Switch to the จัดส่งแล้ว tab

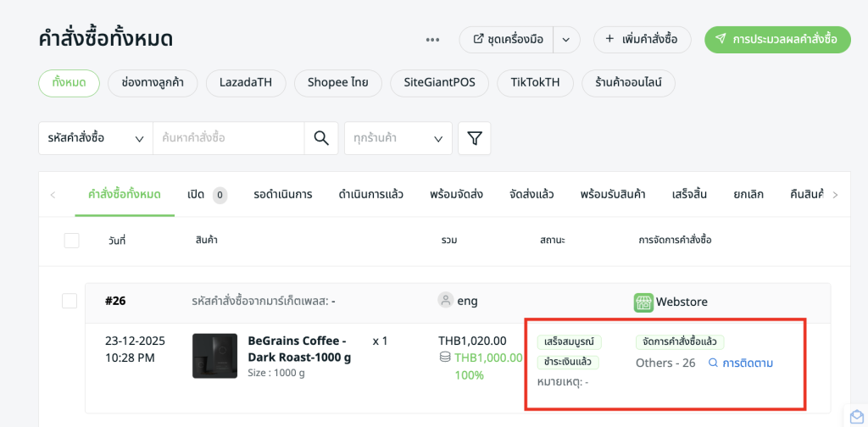coord(531,194)
